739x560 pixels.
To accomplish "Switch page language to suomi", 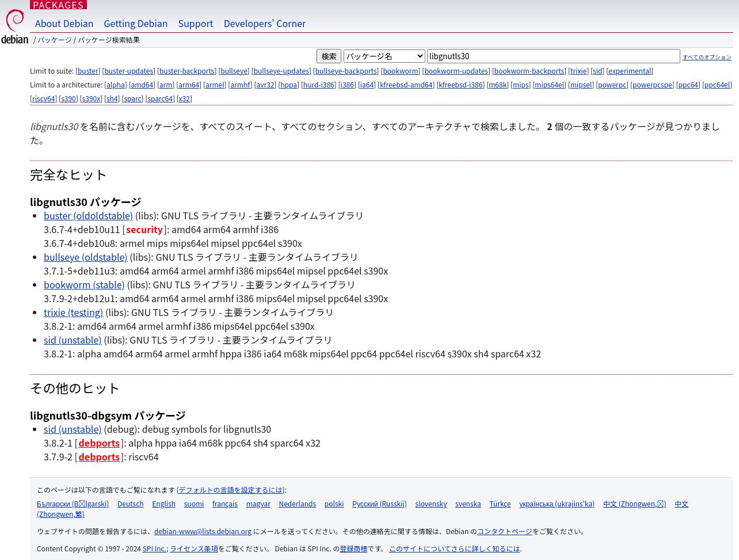I will [194, 504].
